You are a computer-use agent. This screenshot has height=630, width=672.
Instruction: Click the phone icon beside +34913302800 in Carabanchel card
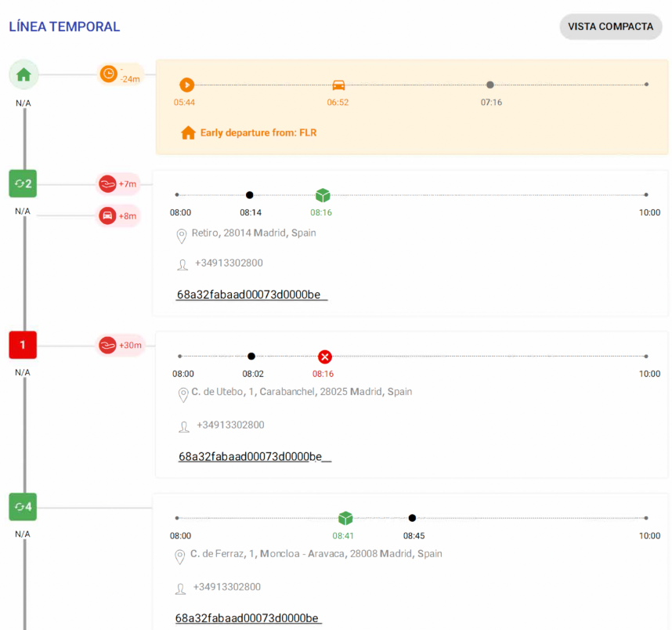pyautogui.click(x=183, y=427)
